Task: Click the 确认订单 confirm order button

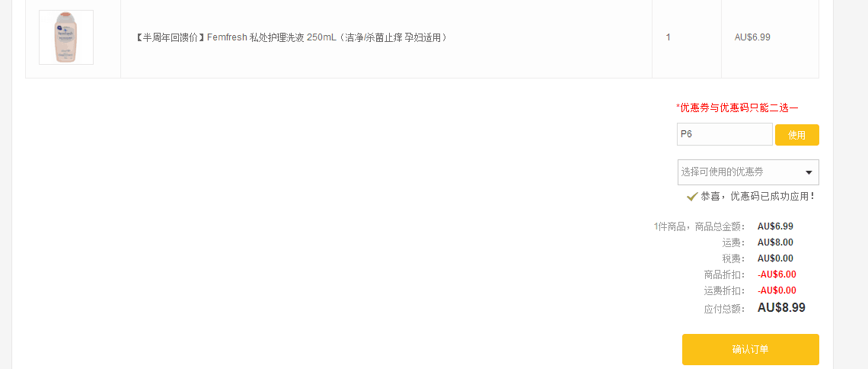Action: point(750,349)
